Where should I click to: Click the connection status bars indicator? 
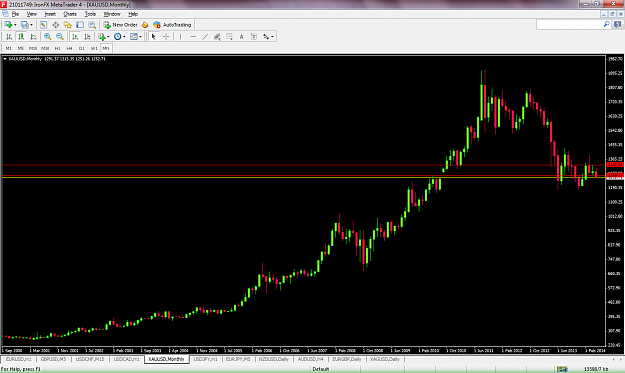[562, 369]
